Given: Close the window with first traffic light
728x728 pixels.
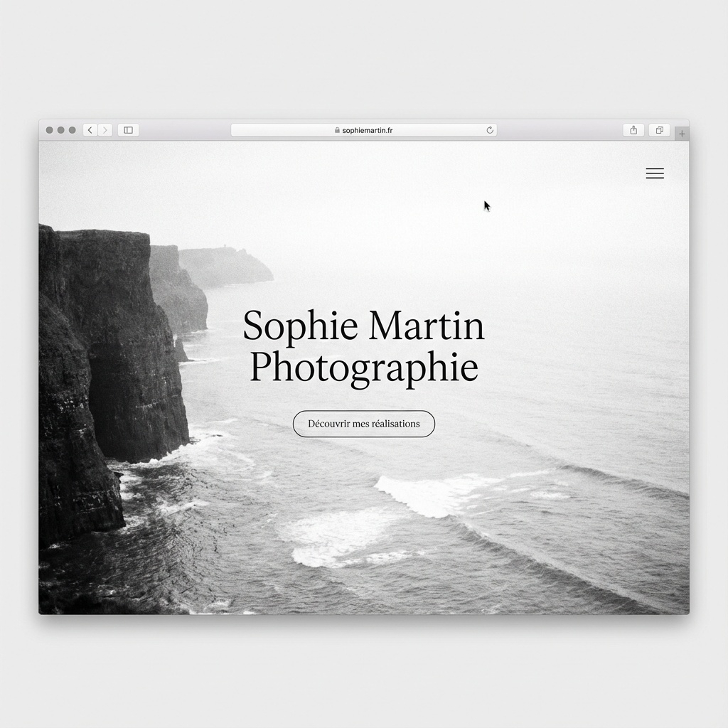Looking at the screenshot, I should click(x=49, y=130).
